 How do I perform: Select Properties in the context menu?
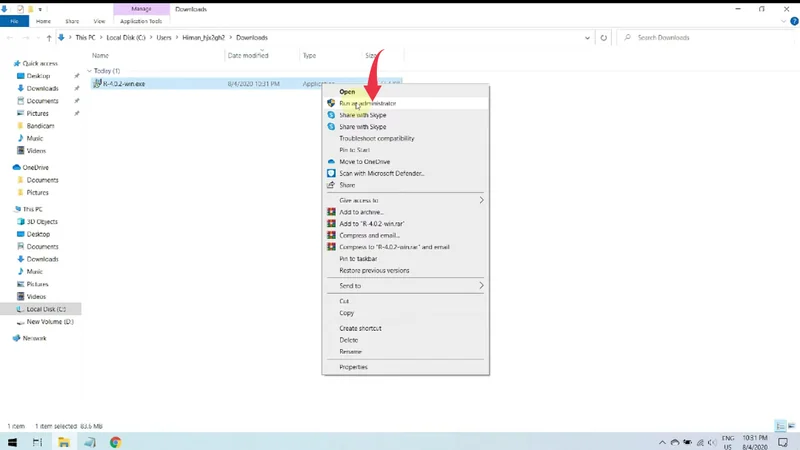(353, 367)
